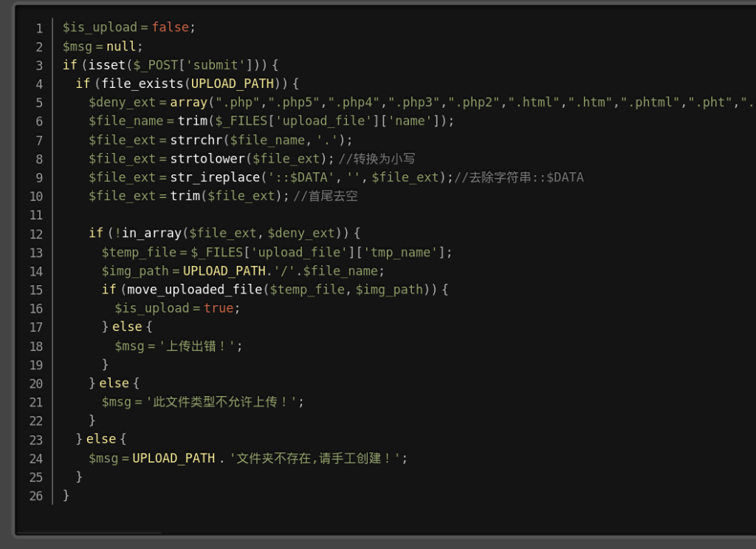
Task: Click line number 26 in gutter
Action: click(x=36, y=497)
